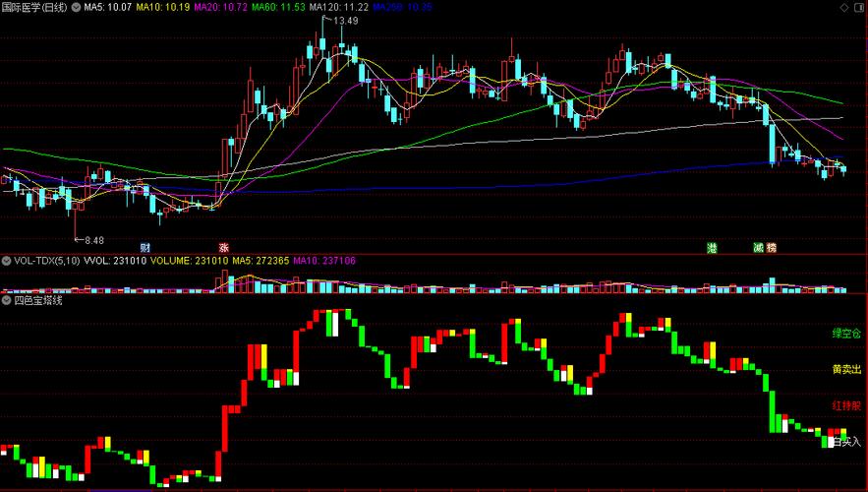Screen dimensions: 868x492
Task: Select the magenta MA20: 10.72 label
Action: click(220, 7)
